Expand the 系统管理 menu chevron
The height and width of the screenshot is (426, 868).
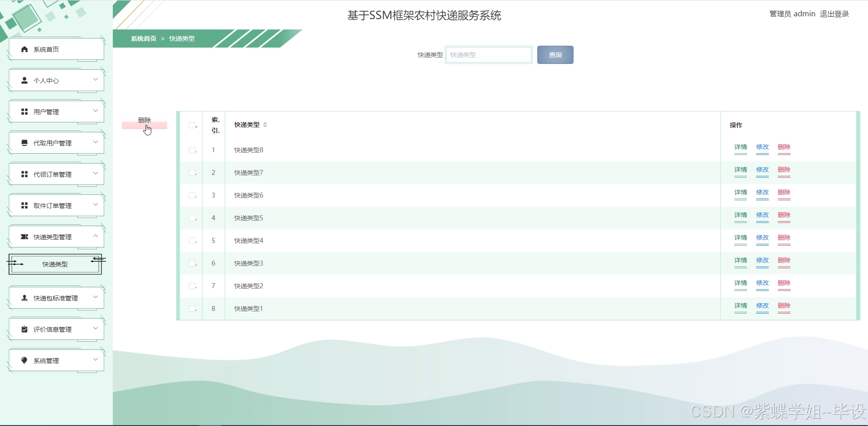click(x=96, y=359)
